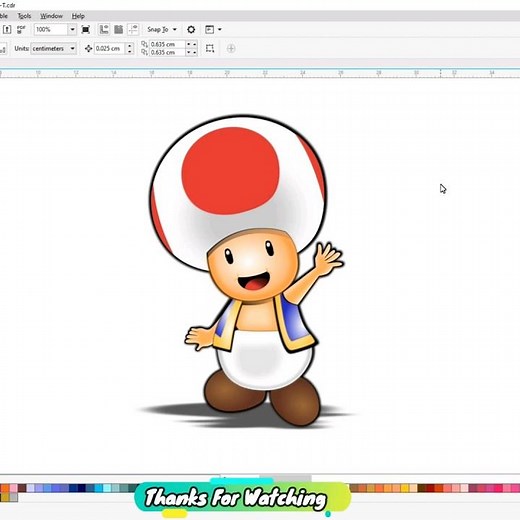Click the upper 0.635 cm duplicate distance field
Viewport: 520px width, 520px height.
[x=167, y=44]
